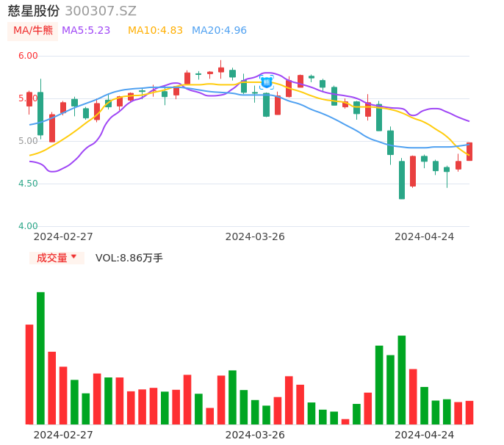Click the red triangle arrow beside 成交量
Screen dimensions: 504x445
73,257
